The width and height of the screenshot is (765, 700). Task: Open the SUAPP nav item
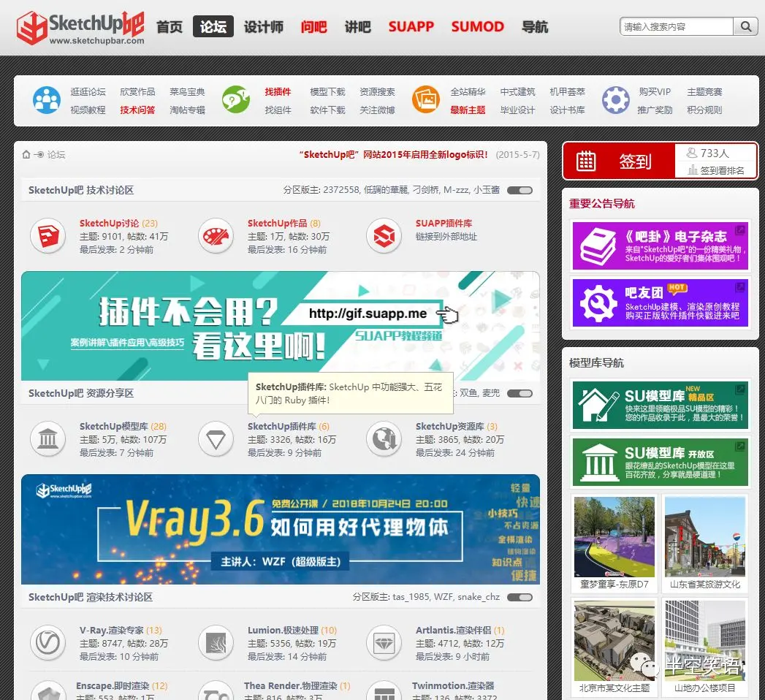(x=411, y=27)
